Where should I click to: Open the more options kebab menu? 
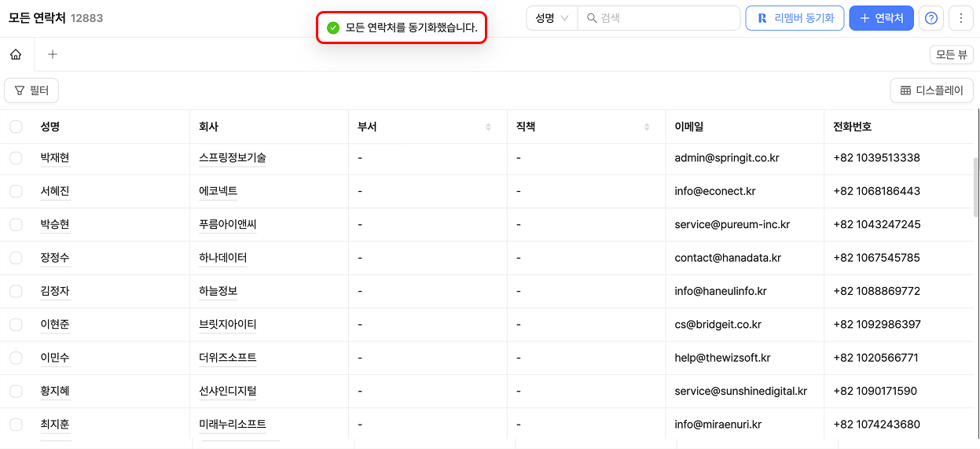pyautogui.click(x=961, y=18)
